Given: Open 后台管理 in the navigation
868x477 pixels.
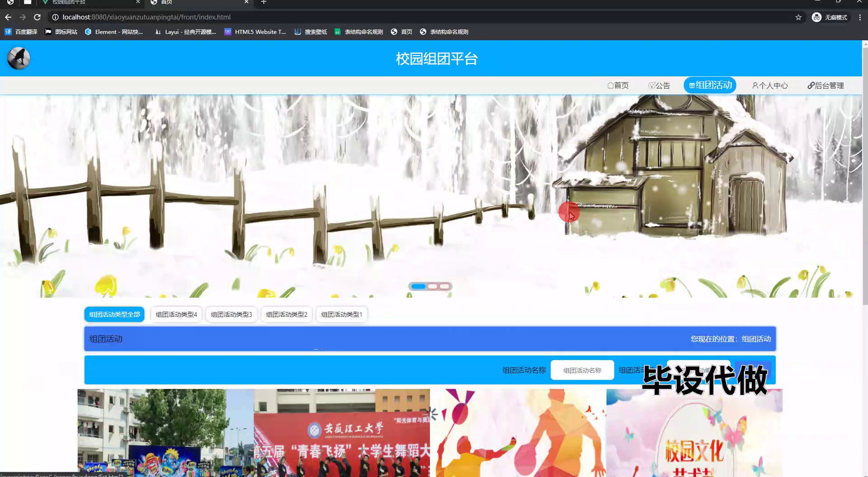Looking at the screenshot, I should tap(826, 85).
